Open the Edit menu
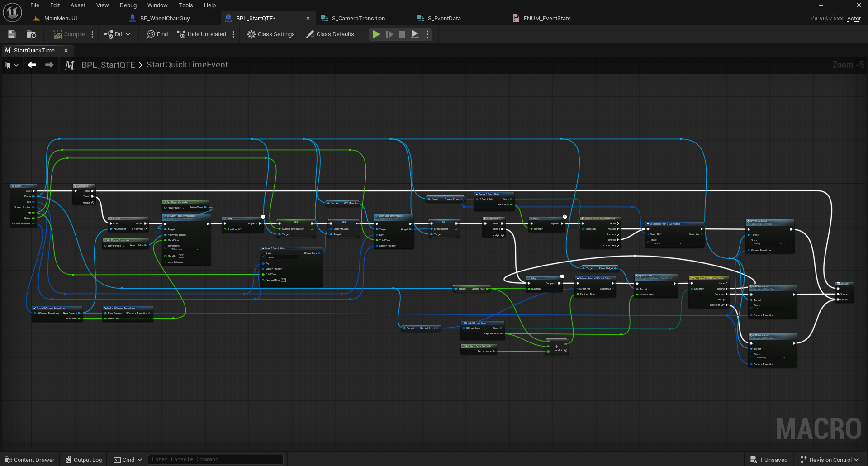 tap(55, 5)
